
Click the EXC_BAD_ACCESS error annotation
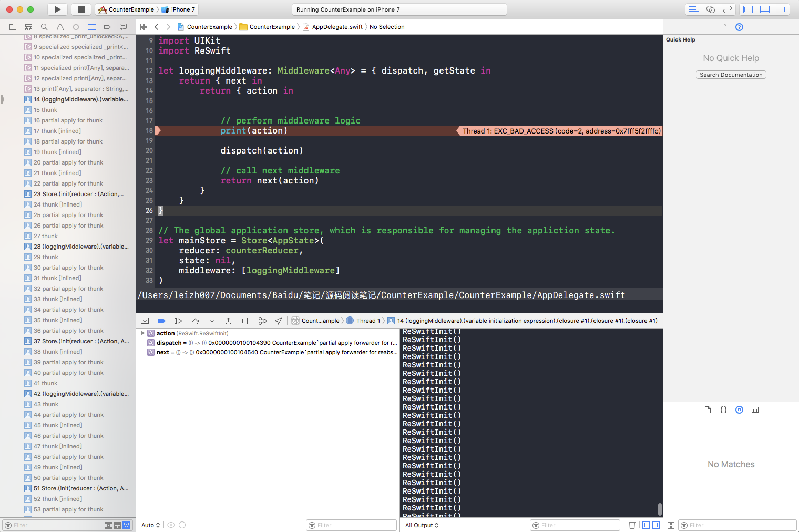coord(560,131)
